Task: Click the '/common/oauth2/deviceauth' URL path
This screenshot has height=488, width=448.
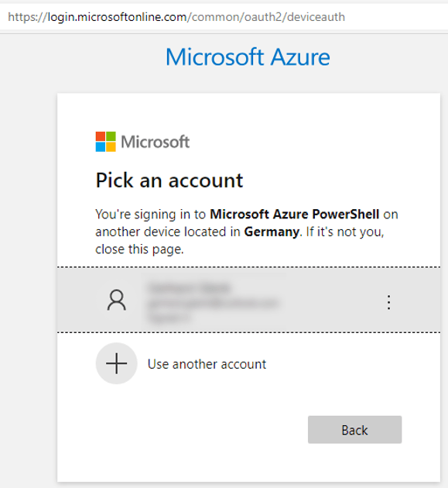Action: [x=266, y=17]
